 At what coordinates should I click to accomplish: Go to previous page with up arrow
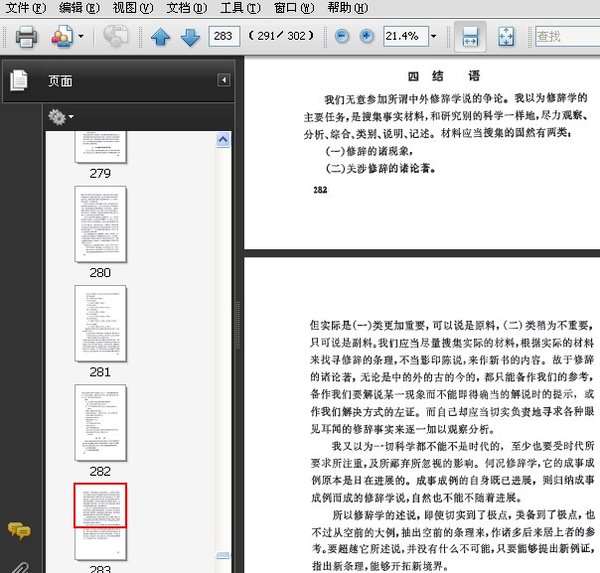point(160,38)
